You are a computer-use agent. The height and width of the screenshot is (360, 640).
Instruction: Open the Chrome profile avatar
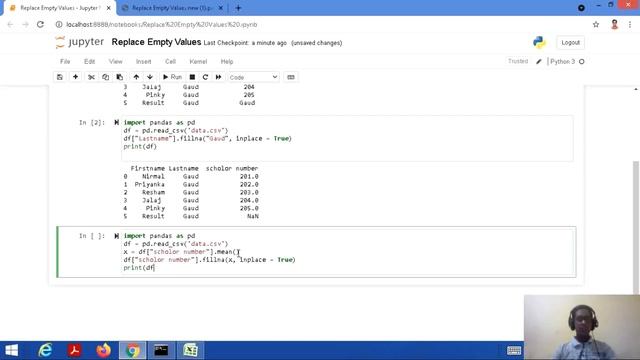614,24
